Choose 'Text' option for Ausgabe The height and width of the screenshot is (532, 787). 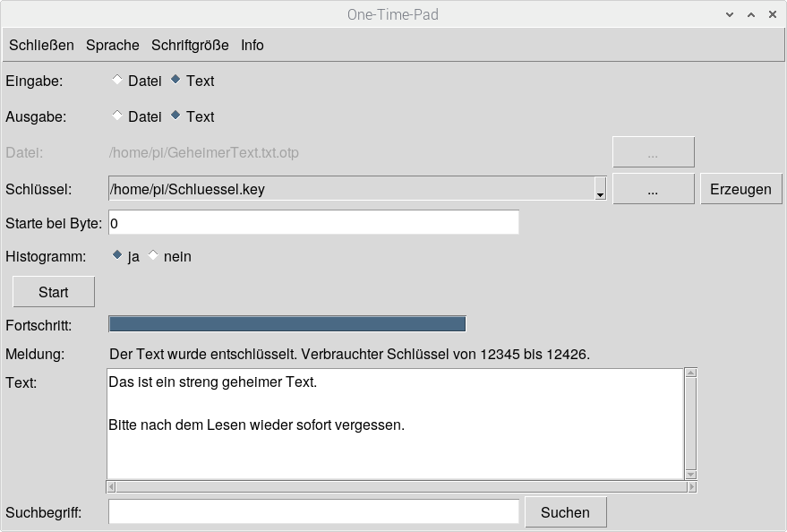click(175, 116)
